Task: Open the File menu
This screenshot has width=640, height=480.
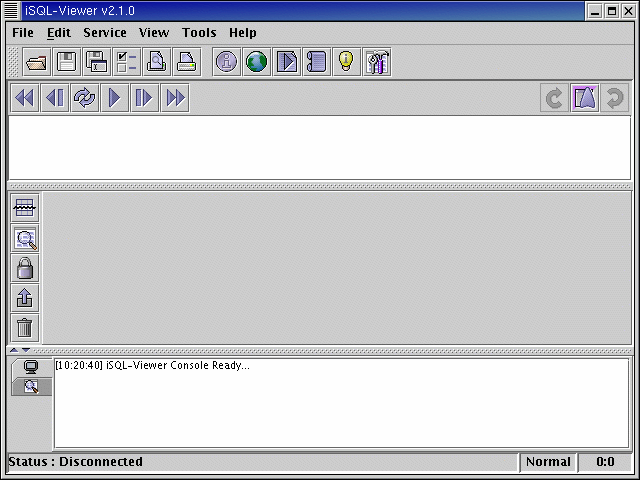Action: [23, 33]
